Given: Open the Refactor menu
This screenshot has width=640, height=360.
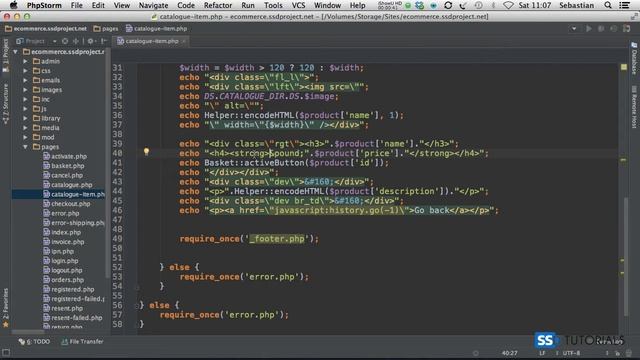Looking at the screenshot, I should [218, 5].
